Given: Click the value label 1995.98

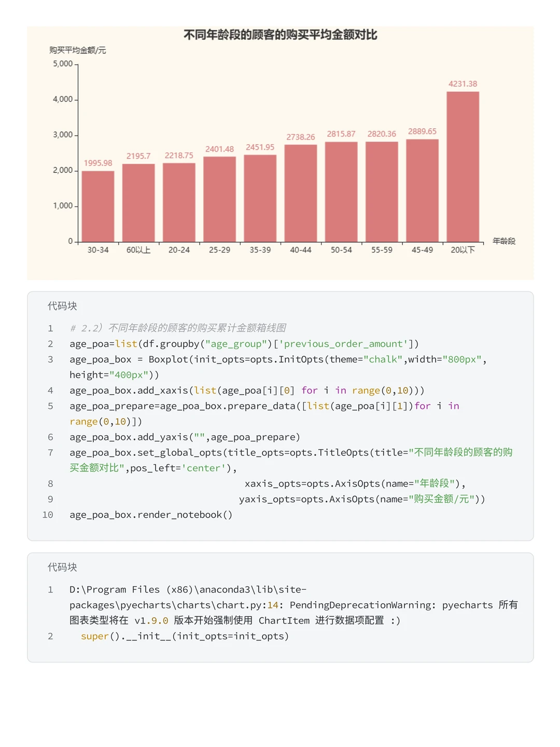Looking at the screenshot, I should [98, 163].
